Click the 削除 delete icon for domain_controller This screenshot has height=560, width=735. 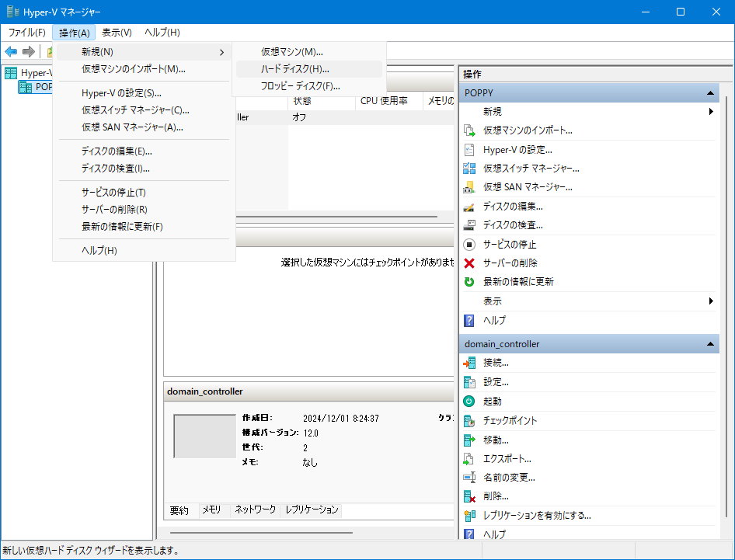(x=469, y=496)
